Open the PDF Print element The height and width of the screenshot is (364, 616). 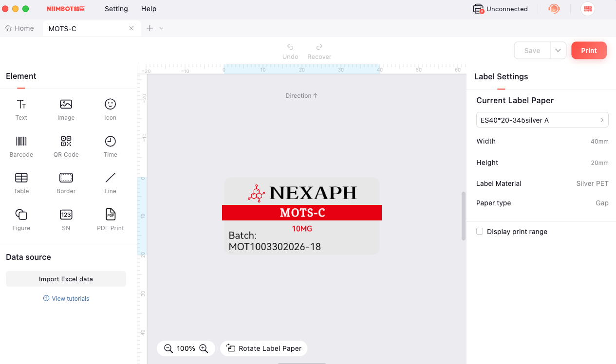(x=111, y=219)
